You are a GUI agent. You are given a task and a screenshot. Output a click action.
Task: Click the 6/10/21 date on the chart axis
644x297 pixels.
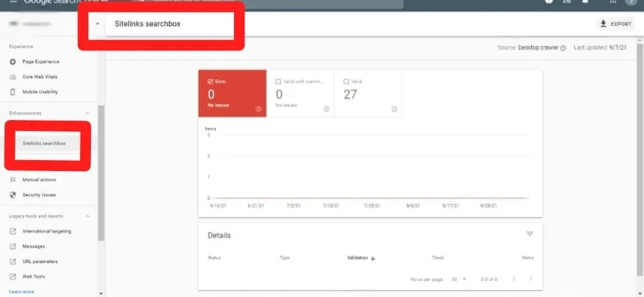[219, 206]
